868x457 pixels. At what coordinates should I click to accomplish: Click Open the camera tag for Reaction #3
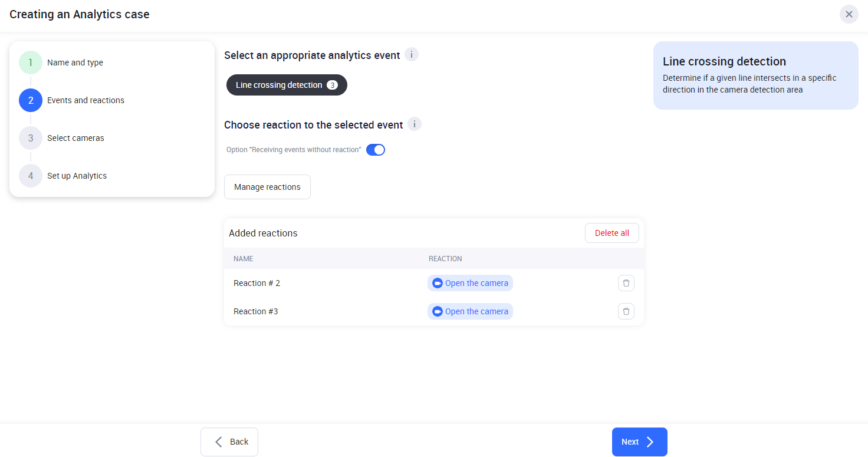[x=476, y=311]
